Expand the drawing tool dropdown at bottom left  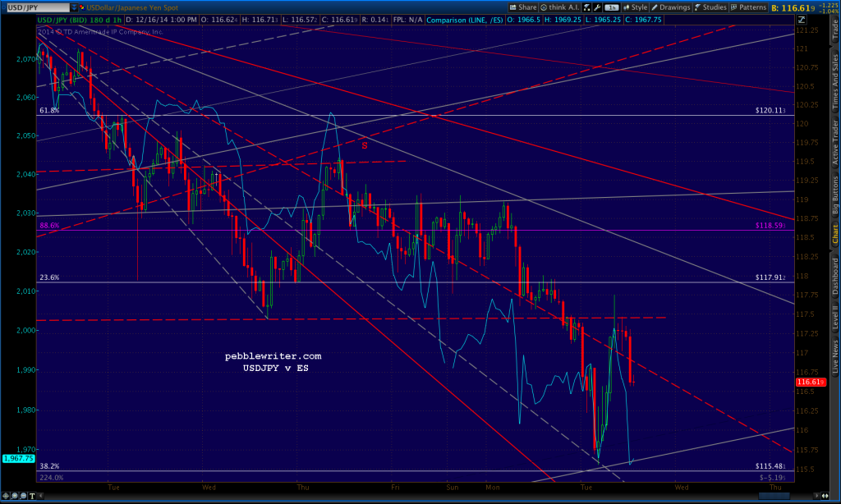click(41, 495)
